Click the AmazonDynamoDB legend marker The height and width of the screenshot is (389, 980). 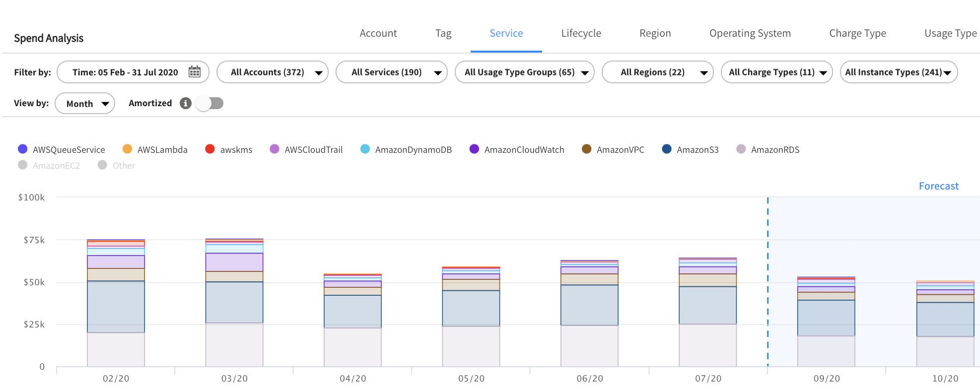pos(365,149)
